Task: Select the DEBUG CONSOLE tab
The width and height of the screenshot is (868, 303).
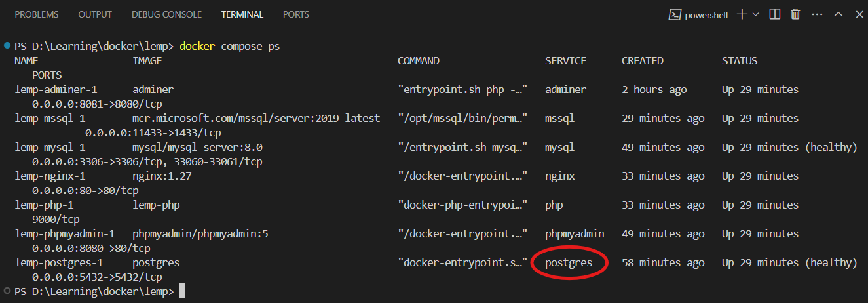Action: click(166, 14)
